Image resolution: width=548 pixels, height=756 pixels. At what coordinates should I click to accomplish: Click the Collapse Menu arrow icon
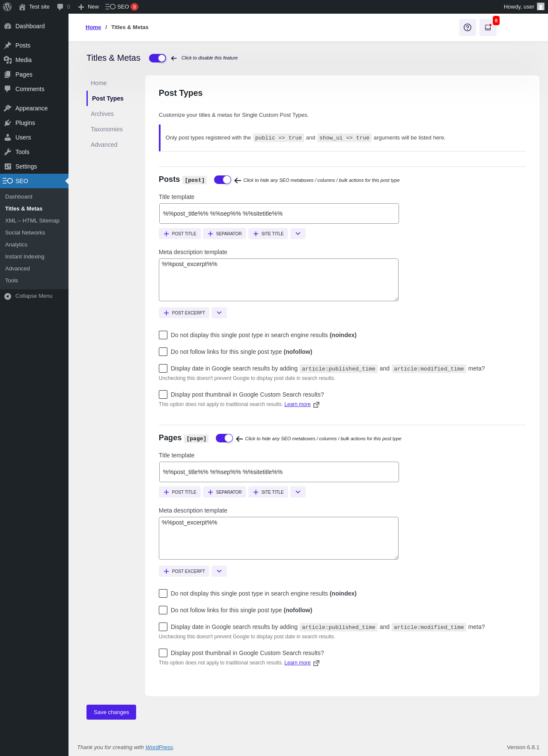pos(8,296)
